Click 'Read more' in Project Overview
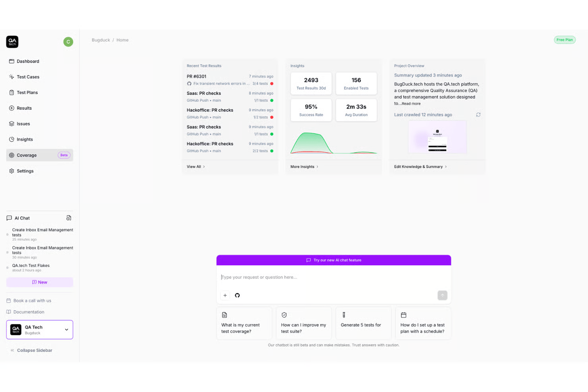588x392 pixels. (411, 104)
